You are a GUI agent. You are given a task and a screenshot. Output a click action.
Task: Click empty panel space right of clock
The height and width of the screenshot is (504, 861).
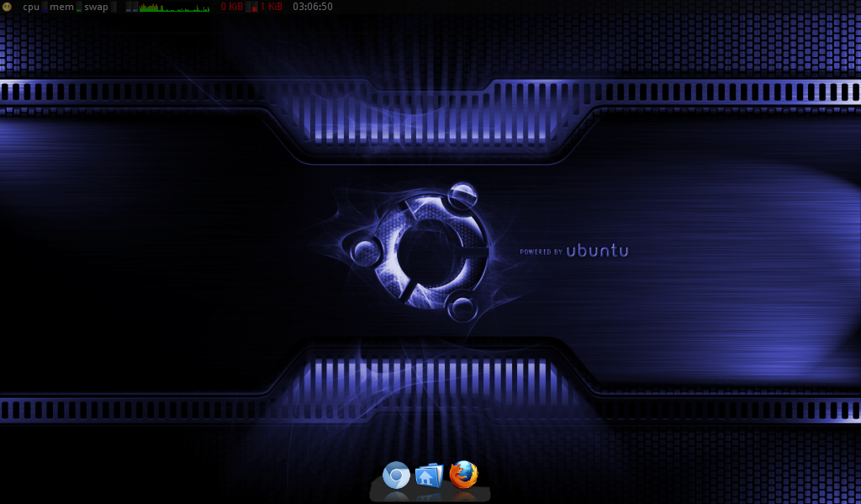[589, 7]
